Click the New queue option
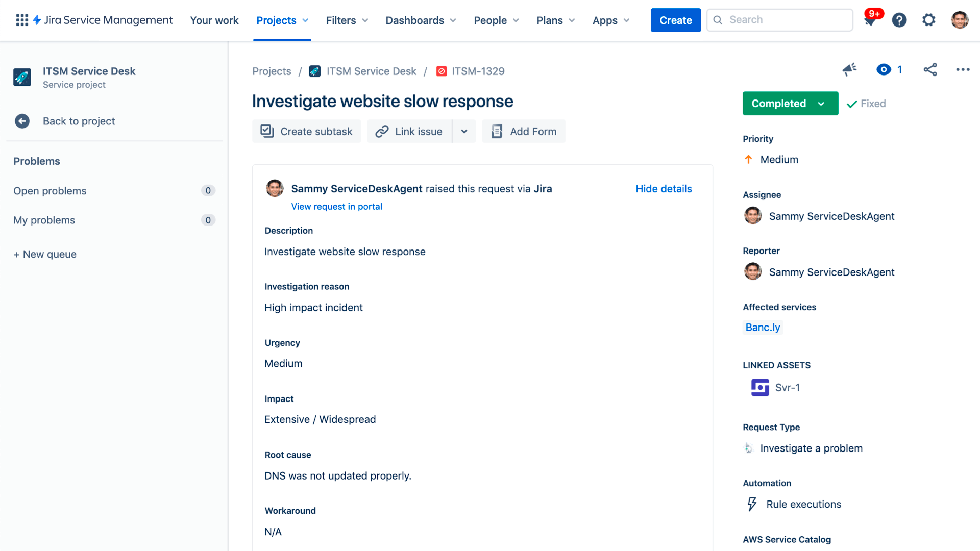 click(x=45, y=254)
